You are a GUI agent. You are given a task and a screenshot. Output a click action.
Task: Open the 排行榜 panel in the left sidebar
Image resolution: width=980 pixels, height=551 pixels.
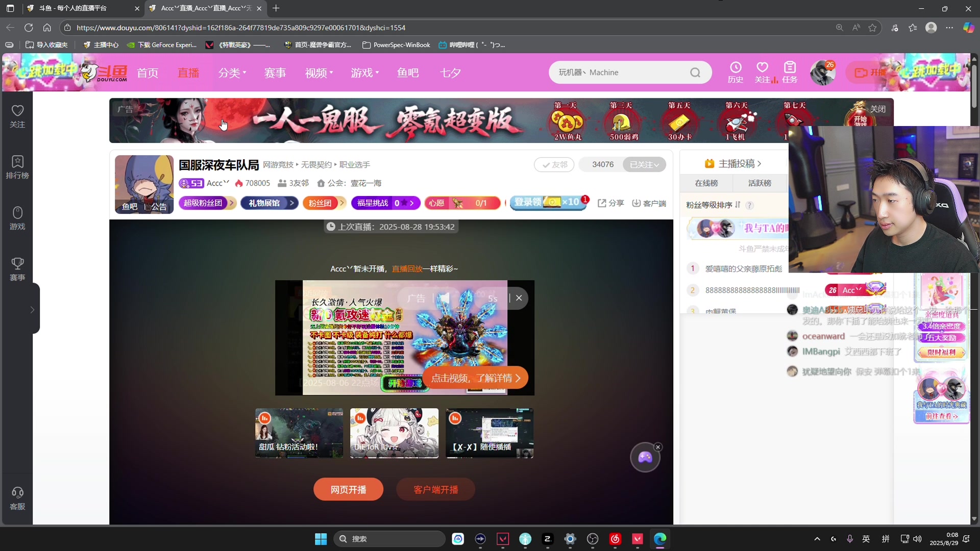pos(17,168)
